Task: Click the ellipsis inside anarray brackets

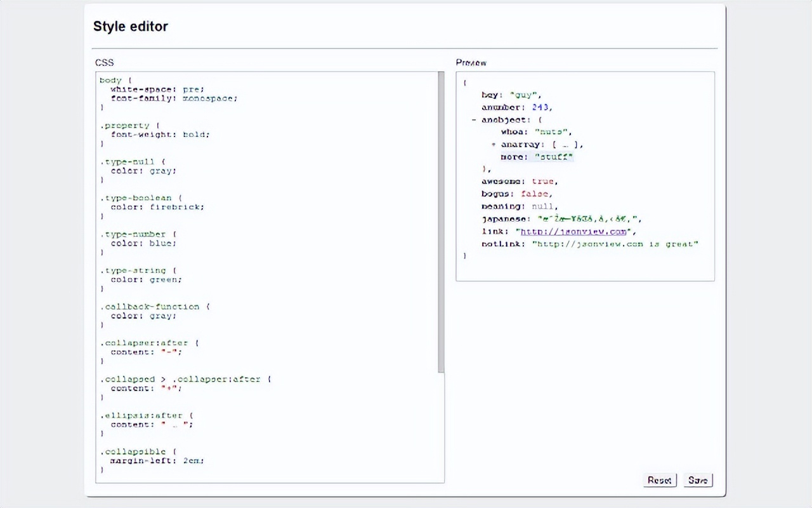Action: point(565,145)
